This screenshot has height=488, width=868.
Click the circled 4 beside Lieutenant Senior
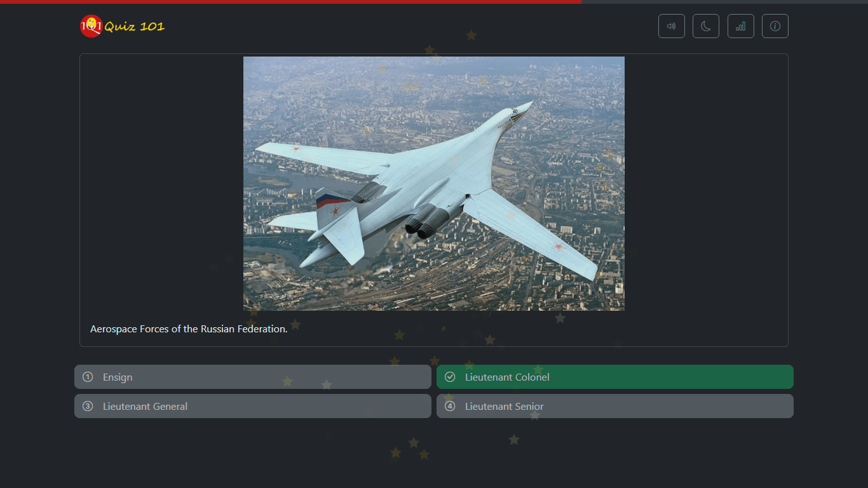click(450, 406)
